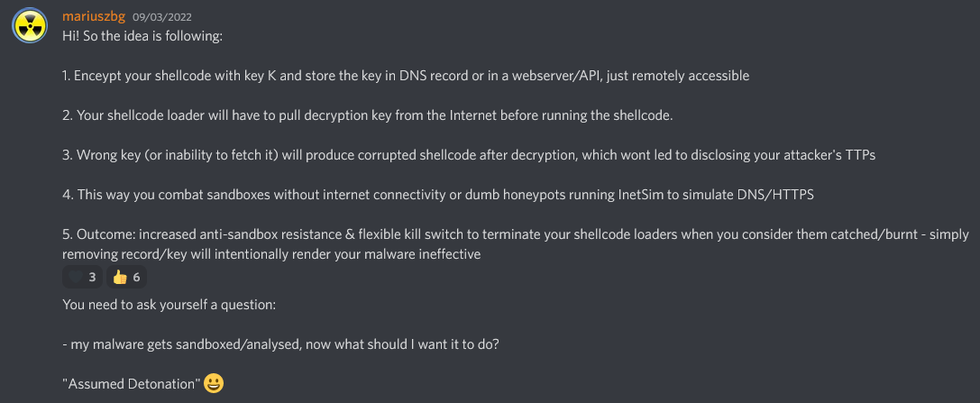Click point 1 about storing the key
The width and height of the screenshot is (980, 403).
tap(406, 76)
